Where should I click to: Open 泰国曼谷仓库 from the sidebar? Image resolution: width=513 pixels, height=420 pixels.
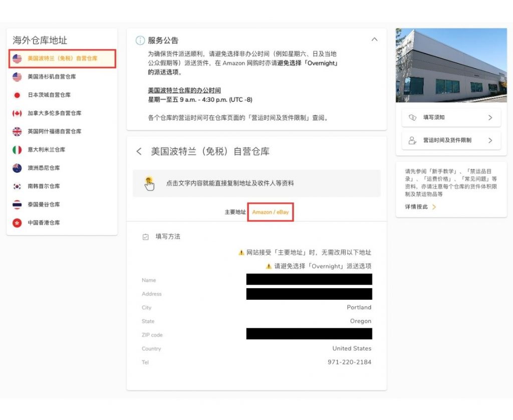(62, 204)
